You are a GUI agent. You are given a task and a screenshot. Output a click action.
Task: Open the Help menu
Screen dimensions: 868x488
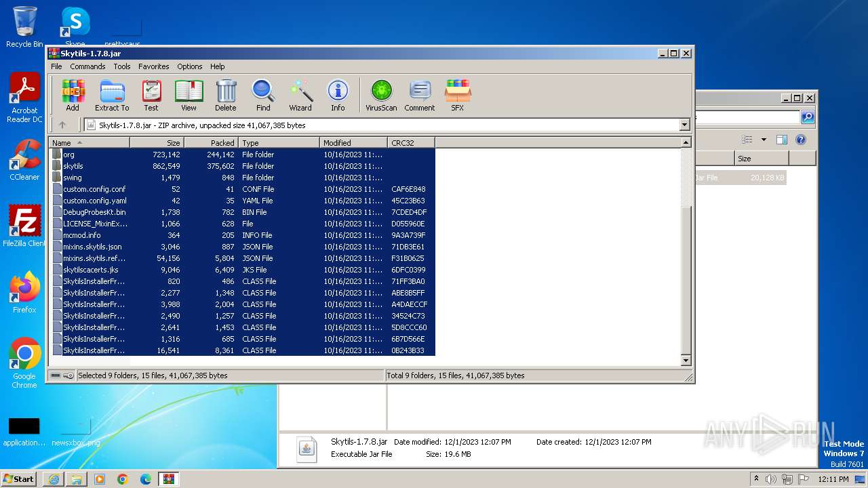217,66
